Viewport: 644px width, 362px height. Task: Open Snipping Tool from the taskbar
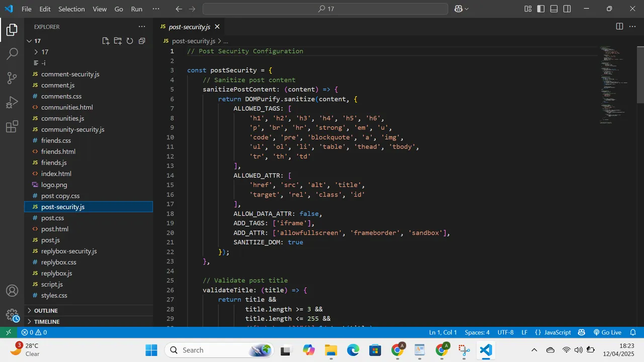[x=463, y=350]
